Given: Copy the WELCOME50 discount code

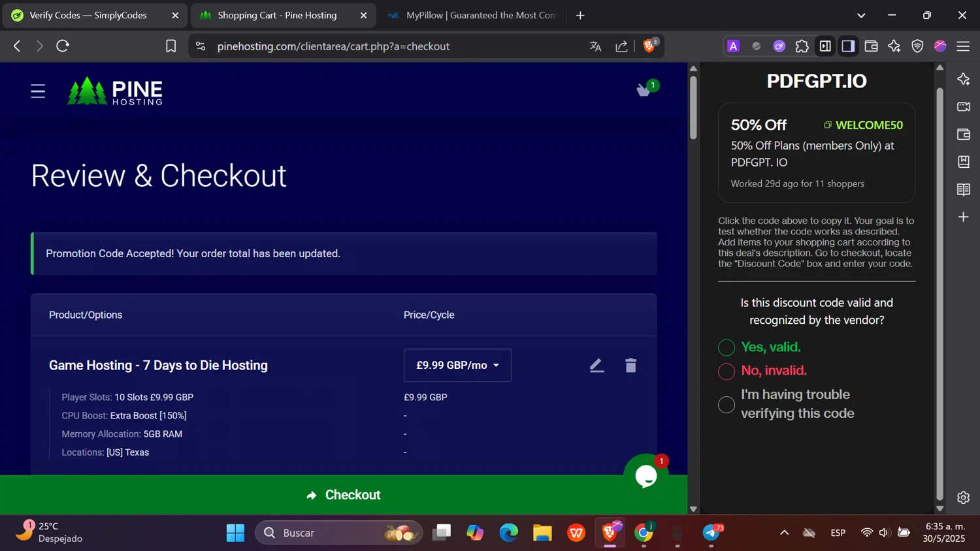Looking at the screenshot, I should coord(863,125).
